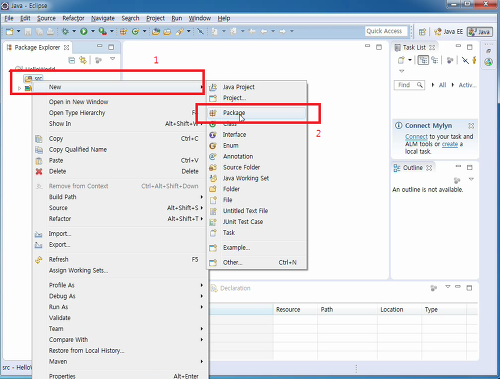500x379 pixels.
Task: Choose Export... from the context menu
Action: pyautogui.click(x=120, y=245)
